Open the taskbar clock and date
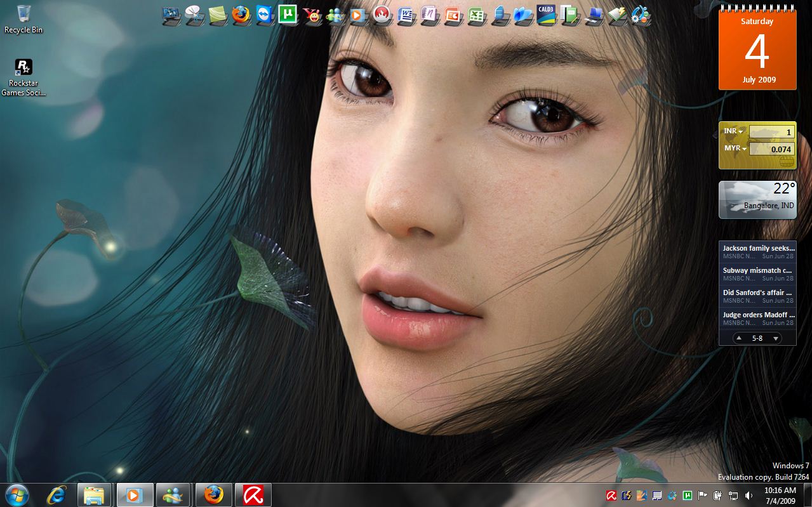This screenshot has width=812, height=507. pos(780,496)
